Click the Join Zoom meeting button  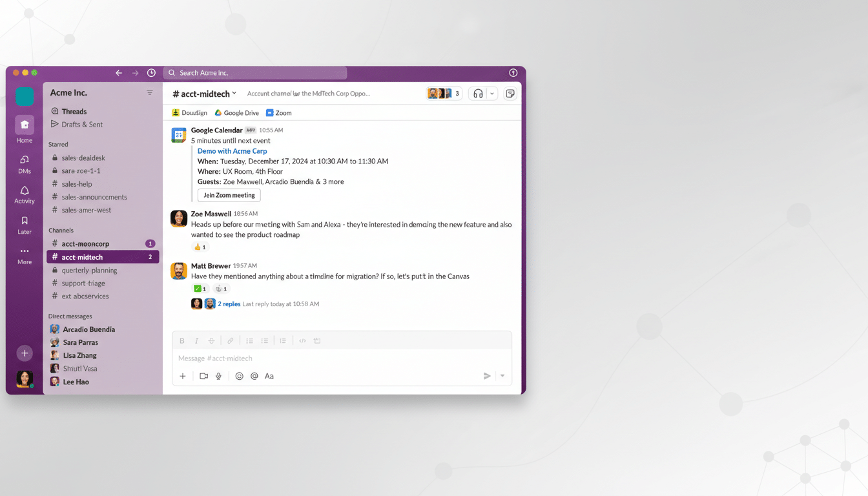coord(229,194)
